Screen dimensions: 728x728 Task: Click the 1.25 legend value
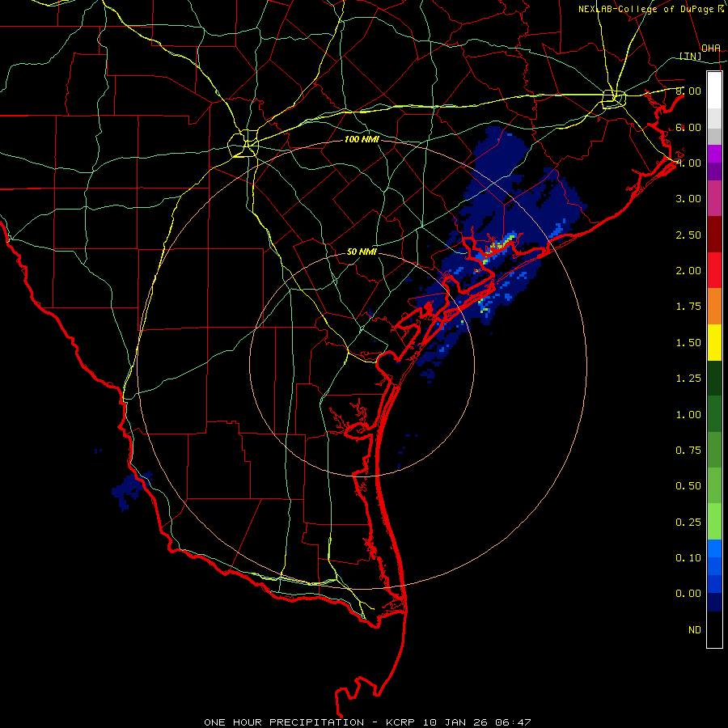pyautogui.click(x=688, y=379)
